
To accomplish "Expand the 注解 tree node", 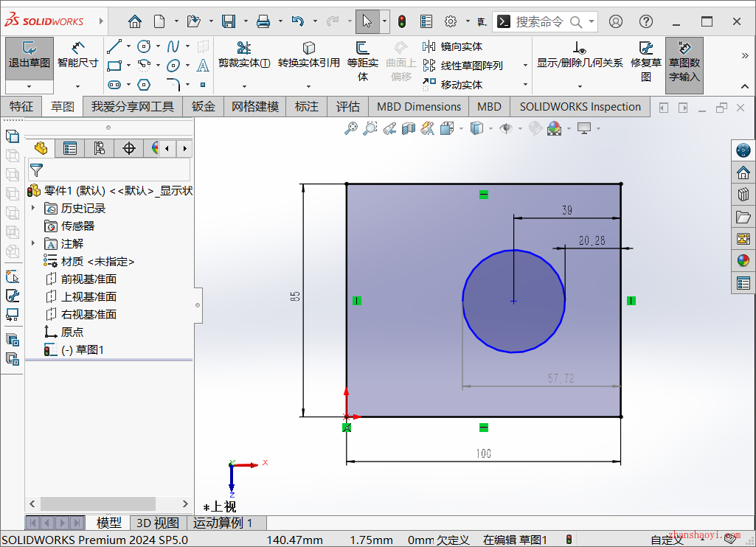I will point(33,243).
